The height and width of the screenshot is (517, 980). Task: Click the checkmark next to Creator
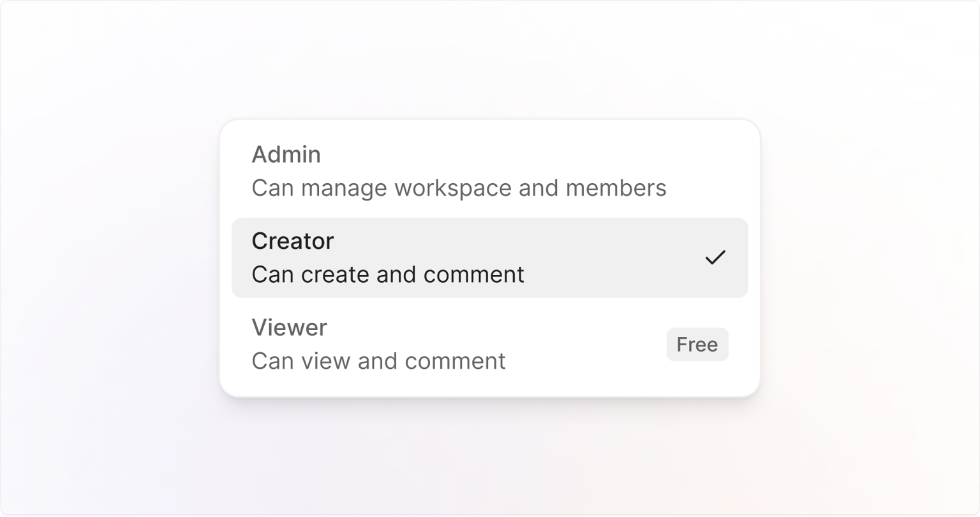pyautogui.click(x=715, y=257)
